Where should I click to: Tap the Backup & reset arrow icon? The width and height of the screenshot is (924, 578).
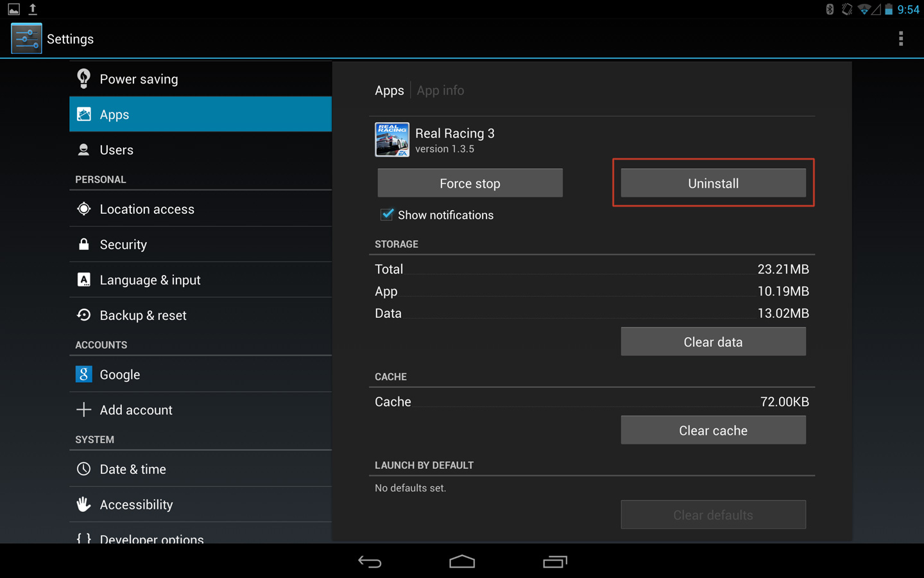pos(83,315)
